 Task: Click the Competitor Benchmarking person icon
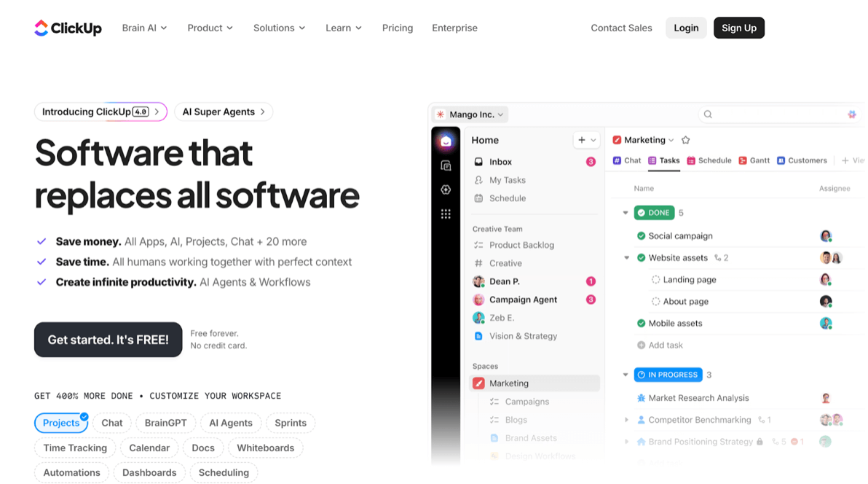point(641,420)
